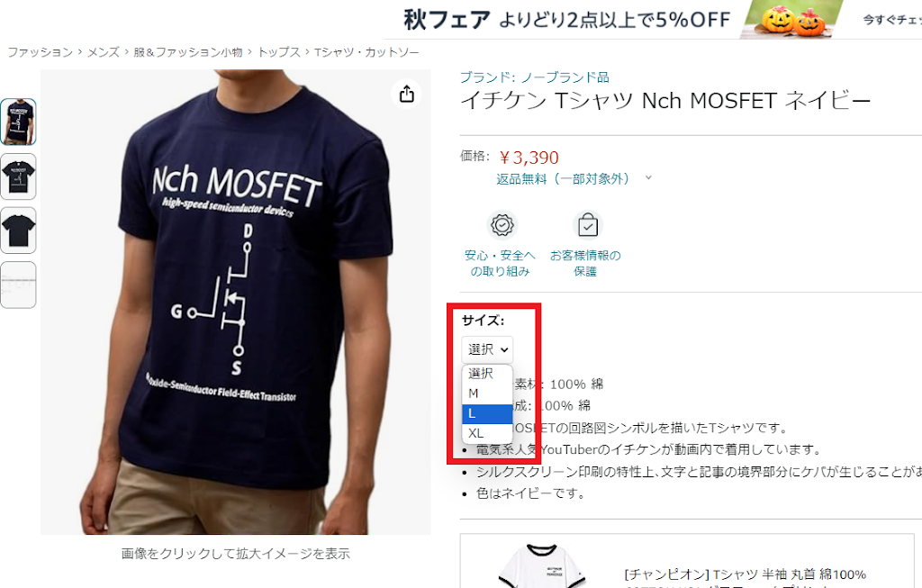The image size is (922, 588).
Task: Choose size XL from the dropdown list
Action: click(487, 433)
